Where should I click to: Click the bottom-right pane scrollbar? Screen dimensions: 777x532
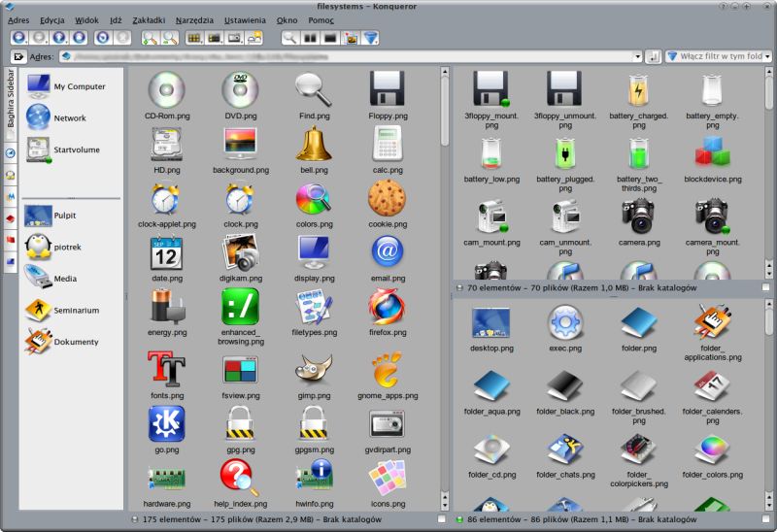coord(769,405)
